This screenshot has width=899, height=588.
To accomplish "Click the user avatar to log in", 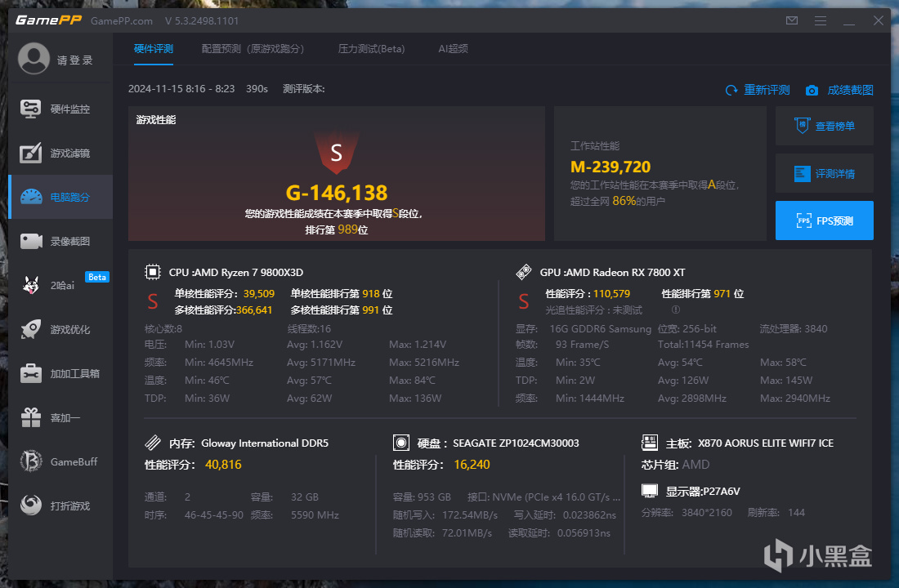I will tap(34, 59).
